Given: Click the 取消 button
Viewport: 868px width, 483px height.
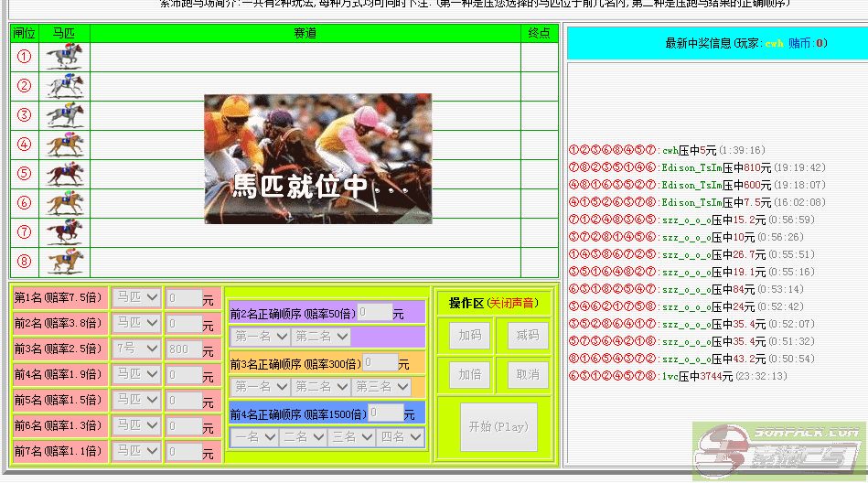Looking at the screenshot, I should point(527,374).
